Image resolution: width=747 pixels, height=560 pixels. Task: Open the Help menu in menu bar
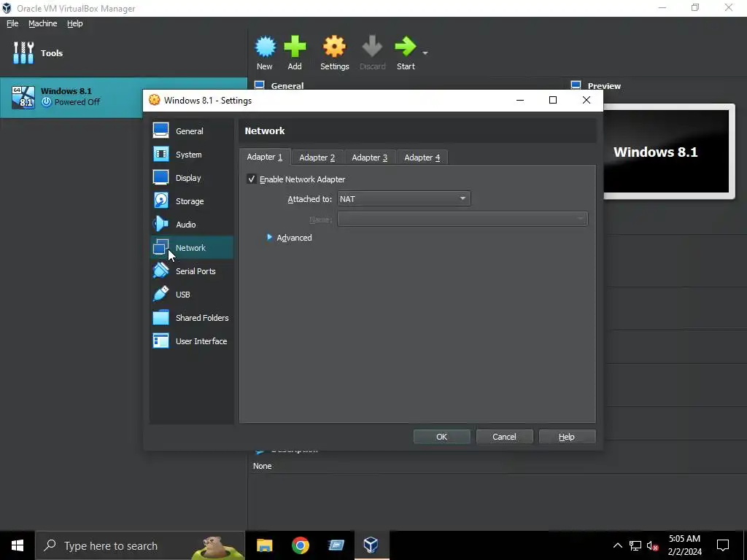click(x=75, y=23)
